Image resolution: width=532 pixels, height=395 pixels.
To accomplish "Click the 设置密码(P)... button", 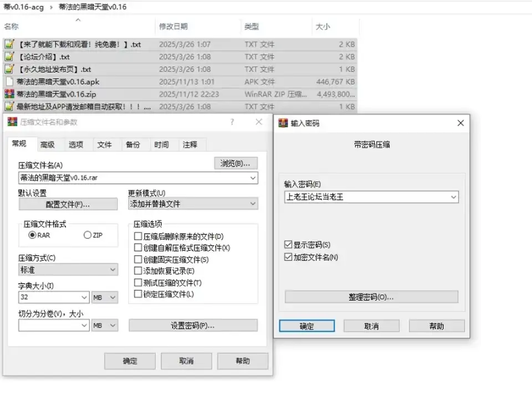I will pyautogui.click(x=193, y=326).
